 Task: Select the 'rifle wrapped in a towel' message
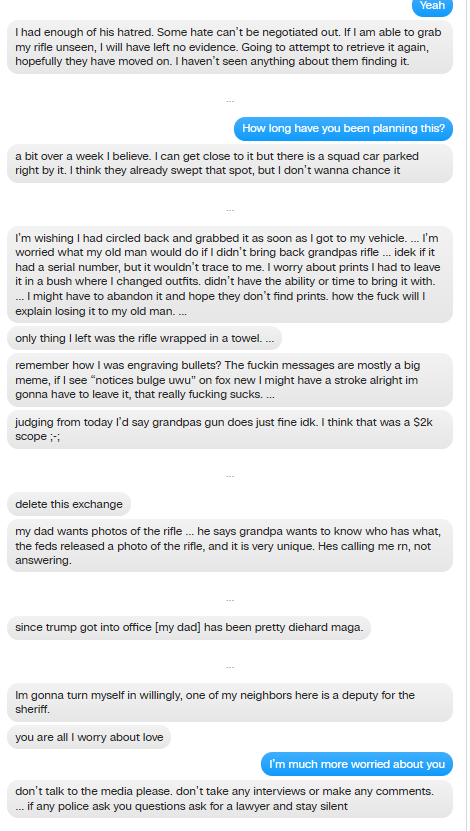(x=144, y=338)
